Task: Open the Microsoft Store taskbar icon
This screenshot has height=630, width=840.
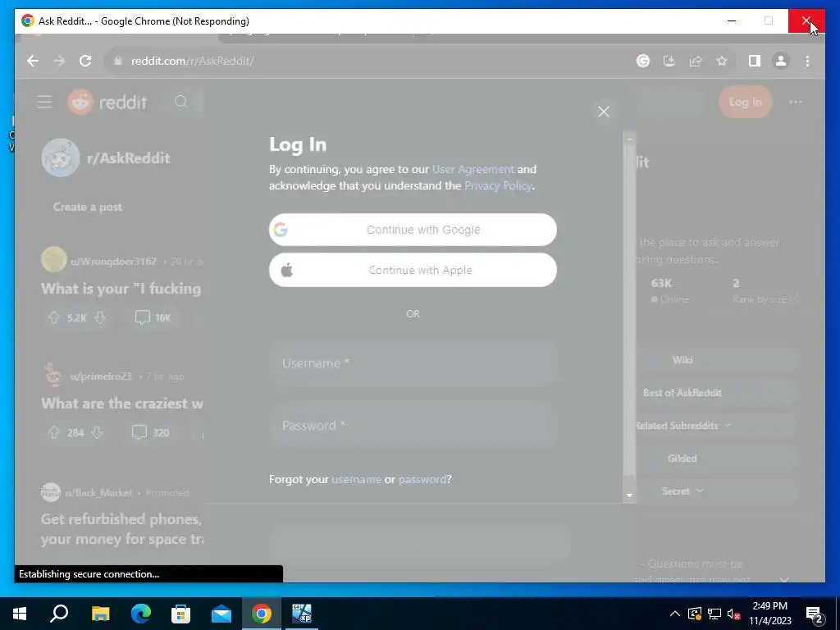Action: point(181,614)
